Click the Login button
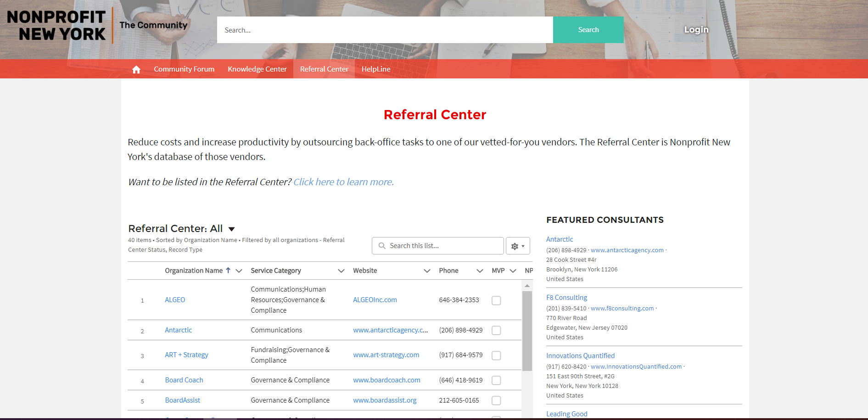 pos(696,29)
